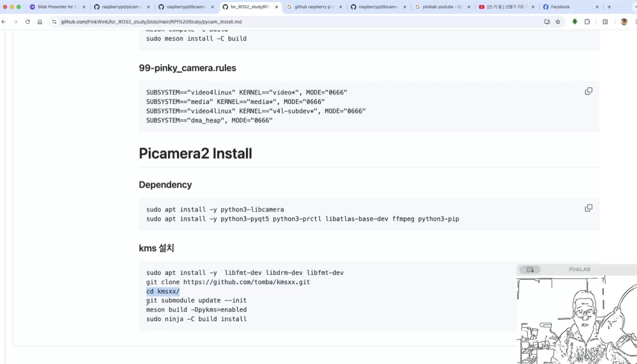This screenshot has width=637, height=364.
Task: Open the Extensions puzzle icon
Action: click(587, 22)
